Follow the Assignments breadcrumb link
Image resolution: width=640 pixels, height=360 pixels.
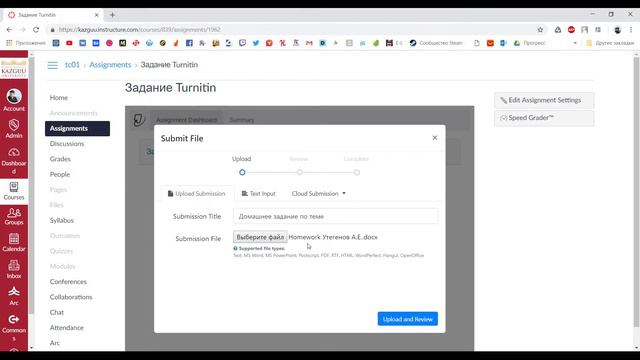(x=110, y=65)
